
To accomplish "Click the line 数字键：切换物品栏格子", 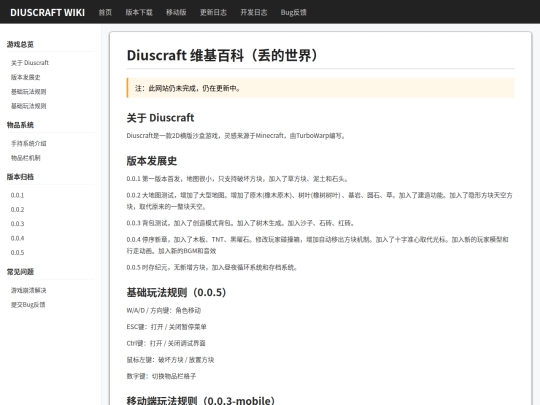I will pos(161,376).
